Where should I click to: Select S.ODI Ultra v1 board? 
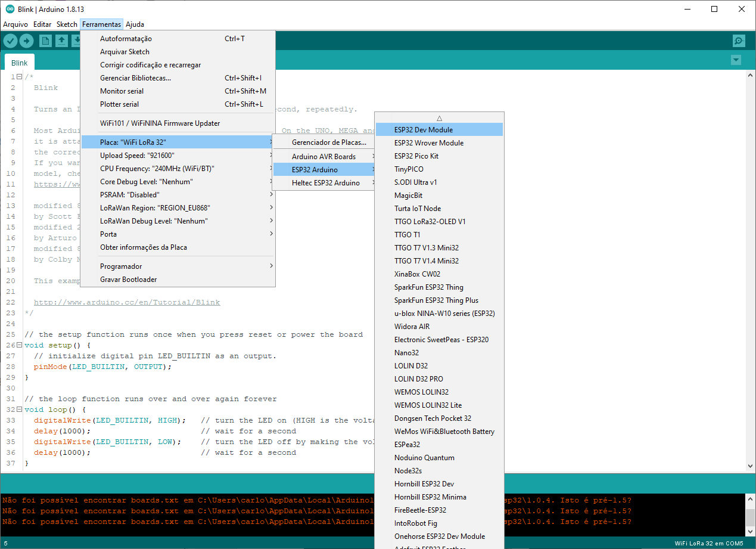point(440,182)
